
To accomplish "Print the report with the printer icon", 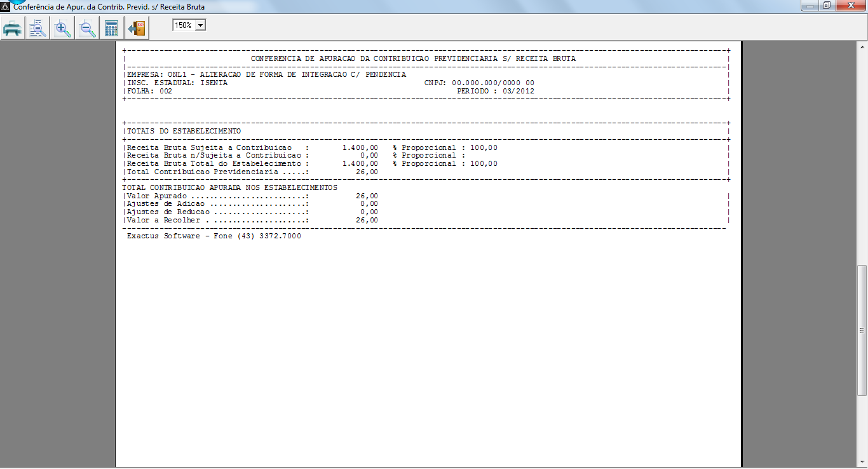I will pyautogui.click(x=13, y=28).
